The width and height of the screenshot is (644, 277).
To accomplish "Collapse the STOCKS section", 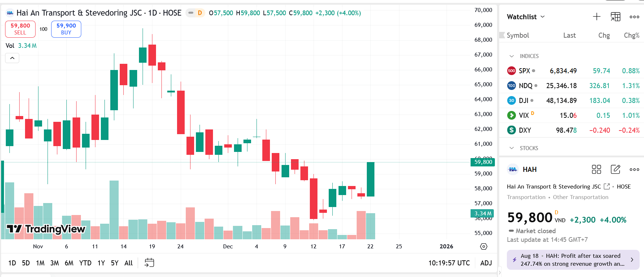I will coord(512,148).
